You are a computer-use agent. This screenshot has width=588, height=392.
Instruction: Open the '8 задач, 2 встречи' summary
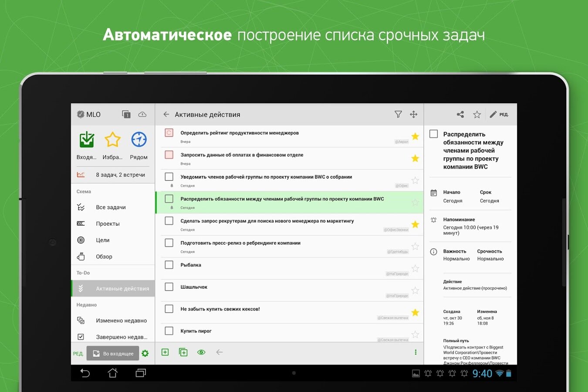coord(113,175)
